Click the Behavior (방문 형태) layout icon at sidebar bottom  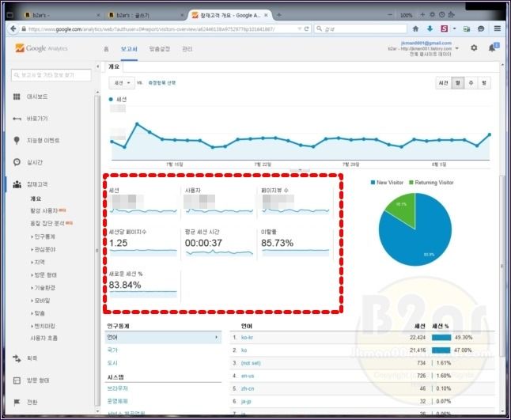coord(17,380)
